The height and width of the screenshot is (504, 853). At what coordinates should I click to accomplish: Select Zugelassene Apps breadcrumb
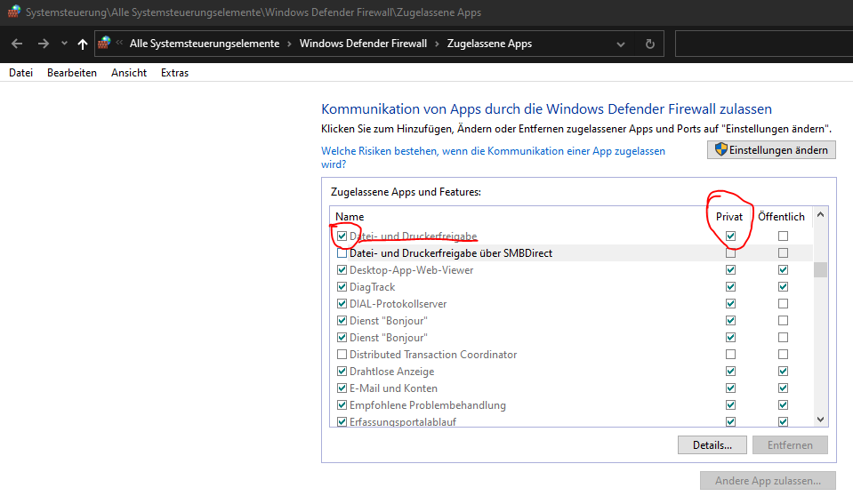(x=489, y=44)
